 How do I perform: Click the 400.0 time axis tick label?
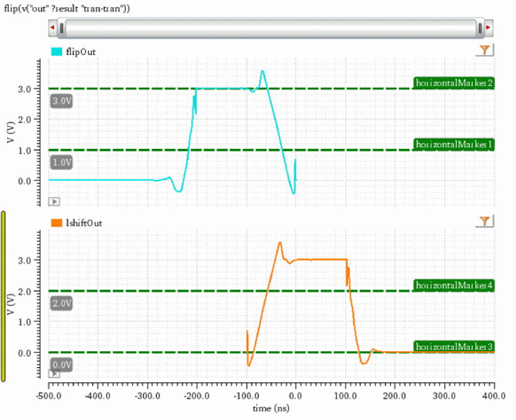[x=494, y=396]
